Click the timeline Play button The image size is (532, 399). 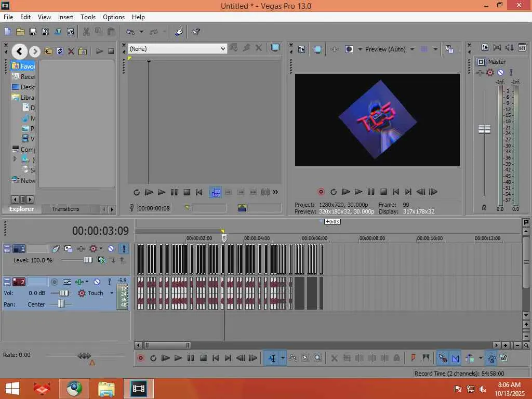coord(178,358)
